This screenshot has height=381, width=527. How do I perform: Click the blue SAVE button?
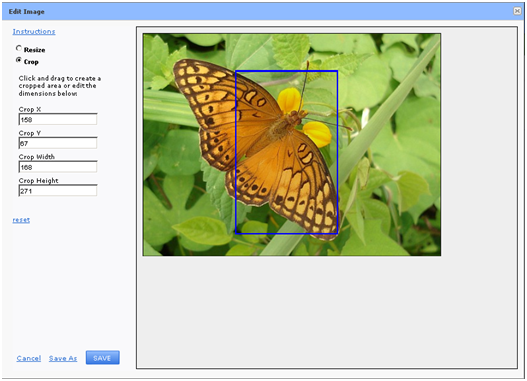[x=103, y=358]
